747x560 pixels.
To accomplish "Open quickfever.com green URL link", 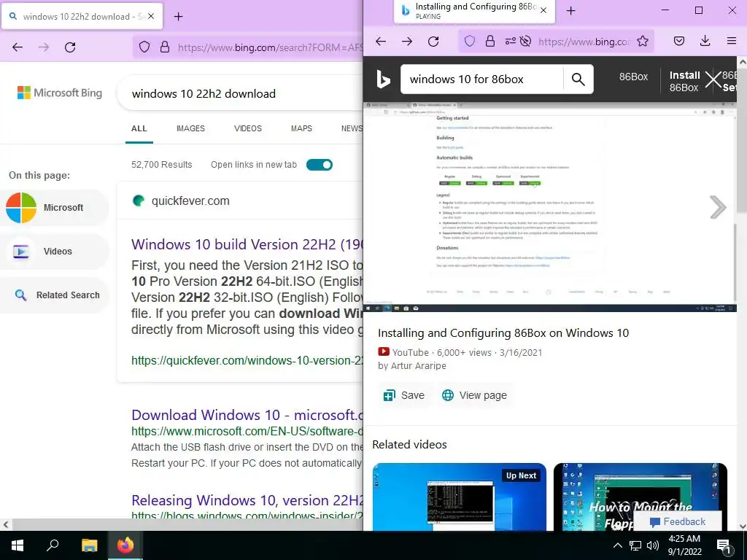I will tap(247, 360).
